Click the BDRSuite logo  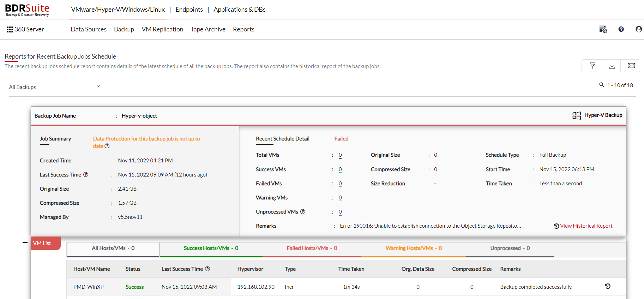click(x=27, y=10)
